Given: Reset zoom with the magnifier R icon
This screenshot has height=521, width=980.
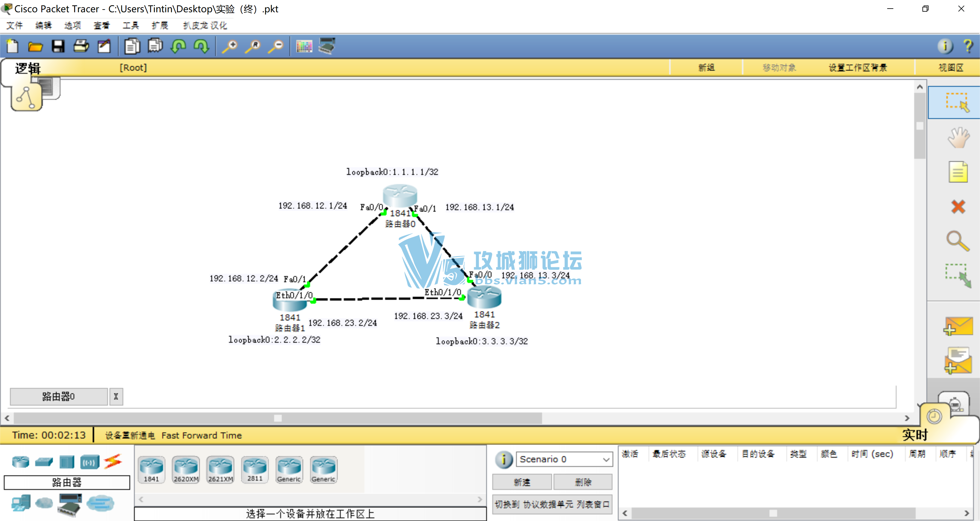Looking at the screenshot, I should point(253,47).
